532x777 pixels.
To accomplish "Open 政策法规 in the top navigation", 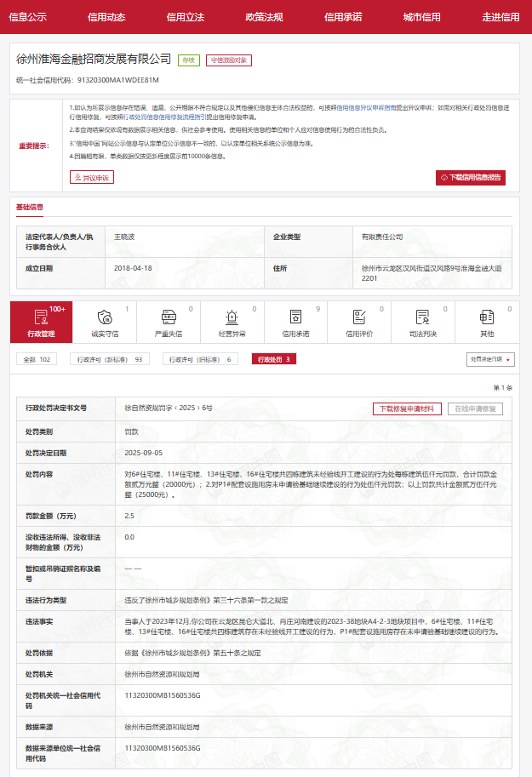I will click(x=264, y=17).
